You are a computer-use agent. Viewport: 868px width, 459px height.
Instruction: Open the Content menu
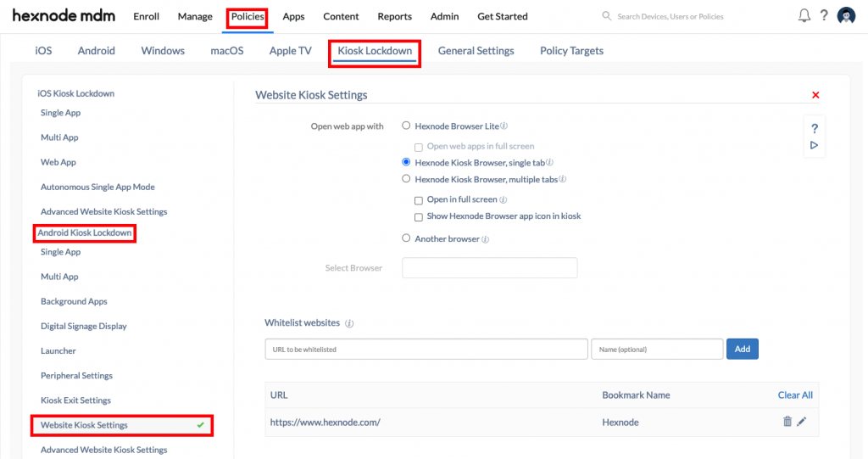(341, 17)
